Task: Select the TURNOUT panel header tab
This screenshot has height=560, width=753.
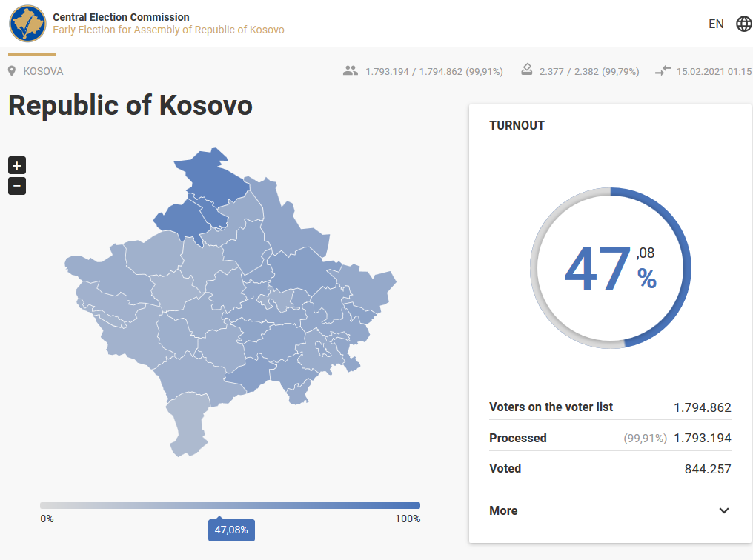Action: click(x=517, y=125)
